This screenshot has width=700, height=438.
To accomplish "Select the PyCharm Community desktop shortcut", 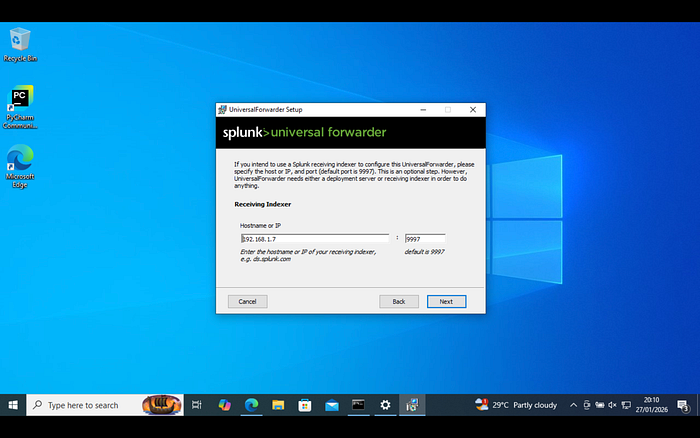I will pos(20,107).
